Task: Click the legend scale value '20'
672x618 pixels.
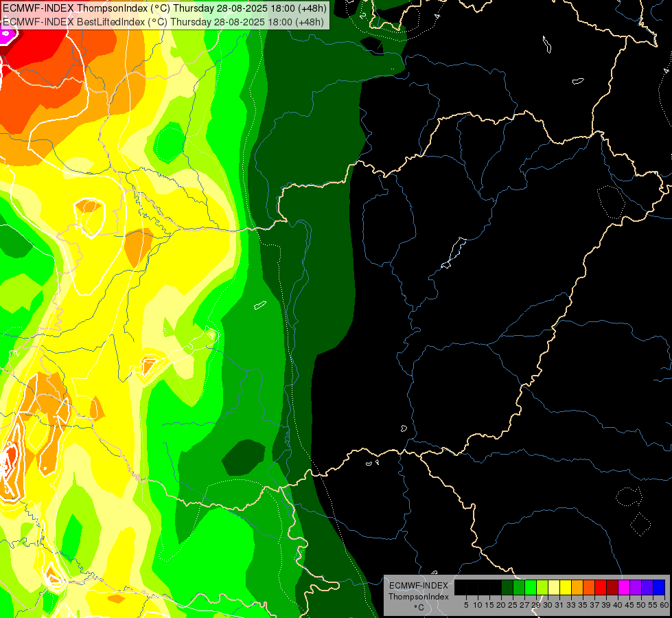Action: [x=501, y=605]
